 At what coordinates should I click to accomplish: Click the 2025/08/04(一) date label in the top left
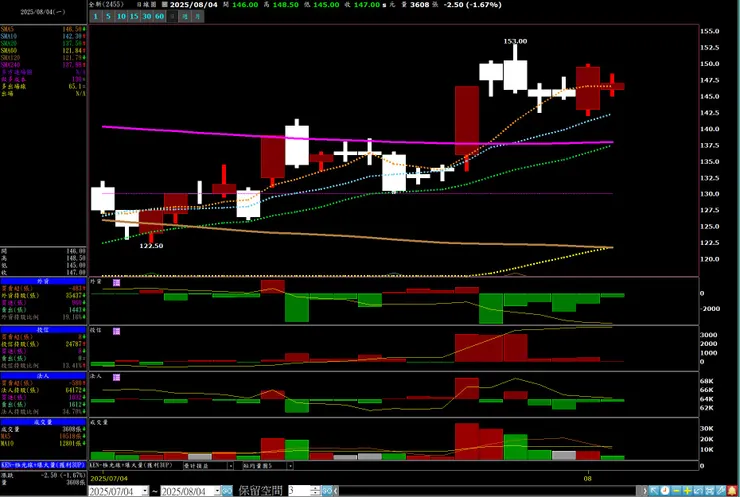[x=43, y=12]
